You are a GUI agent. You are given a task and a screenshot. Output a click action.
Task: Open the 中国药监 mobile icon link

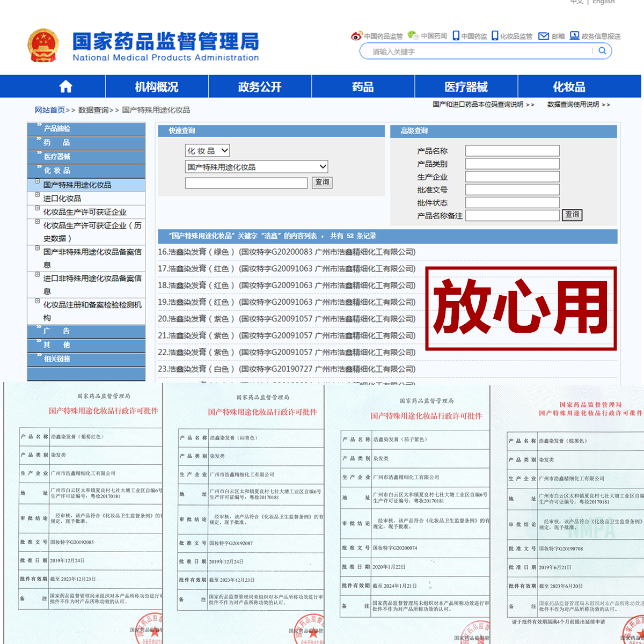[456, 36]
